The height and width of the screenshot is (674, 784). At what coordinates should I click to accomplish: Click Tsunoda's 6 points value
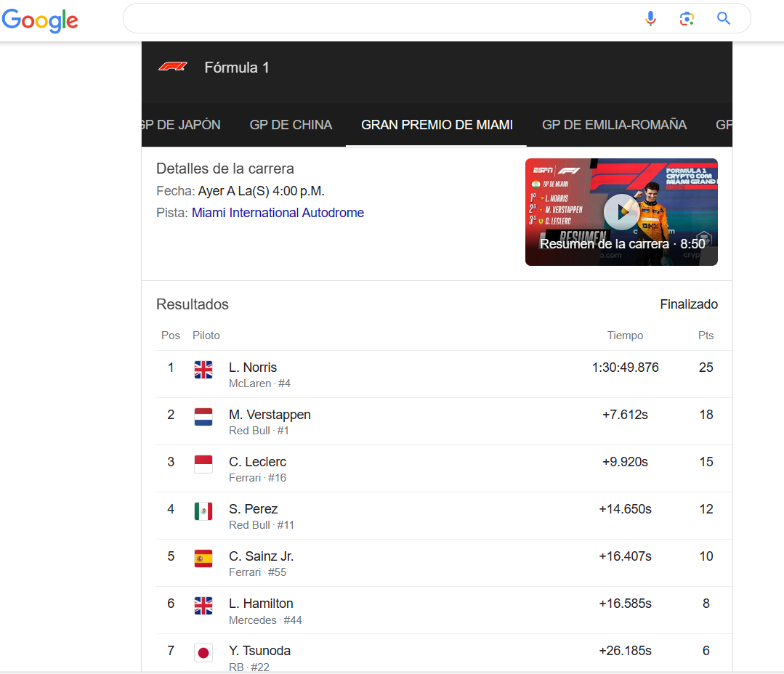click(x=706, y=651)
